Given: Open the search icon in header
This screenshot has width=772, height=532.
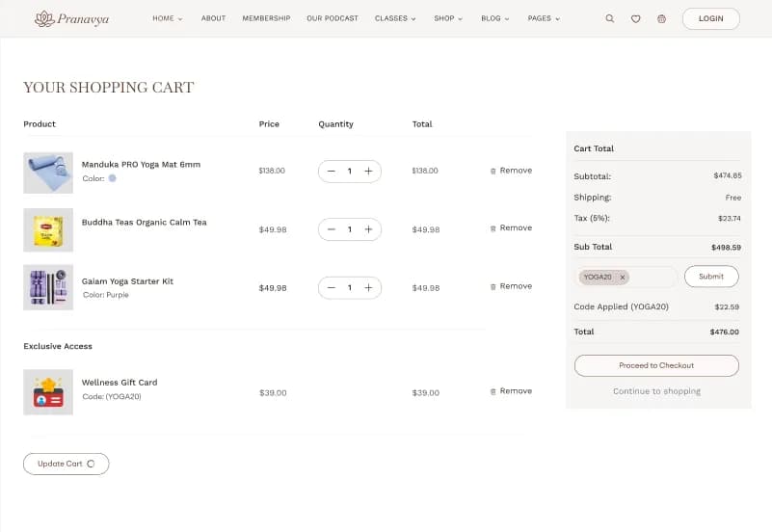Looking at the screenshot, I should pos(609,18).
